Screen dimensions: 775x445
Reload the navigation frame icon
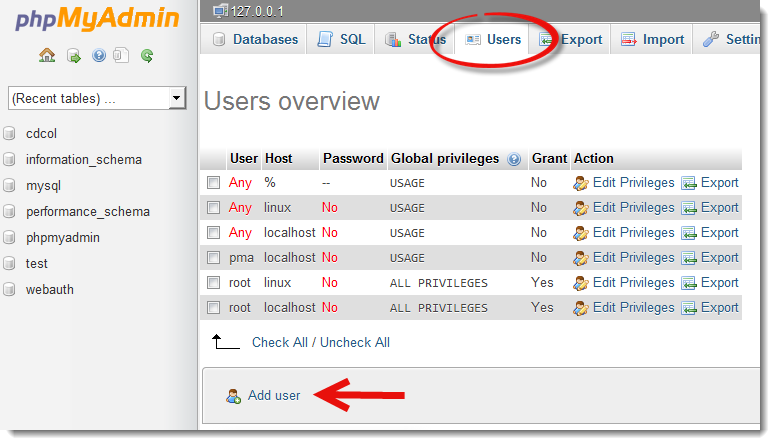[x=147, y=55]
